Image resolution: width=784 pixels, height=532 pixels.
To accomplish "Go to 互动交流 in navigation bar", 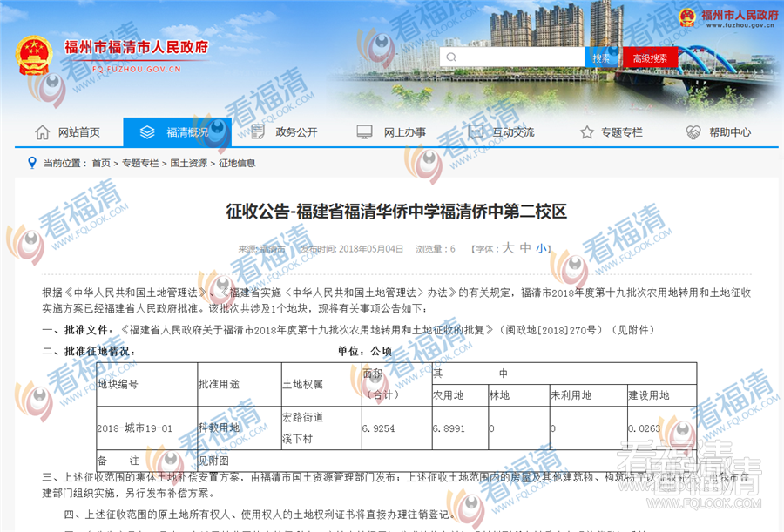I will [513, 132].
